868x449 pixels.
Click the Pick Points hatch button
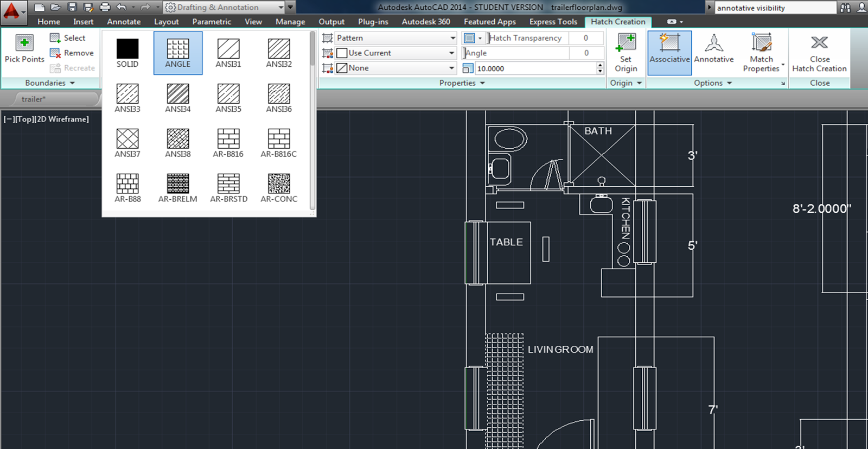[24, 49]
